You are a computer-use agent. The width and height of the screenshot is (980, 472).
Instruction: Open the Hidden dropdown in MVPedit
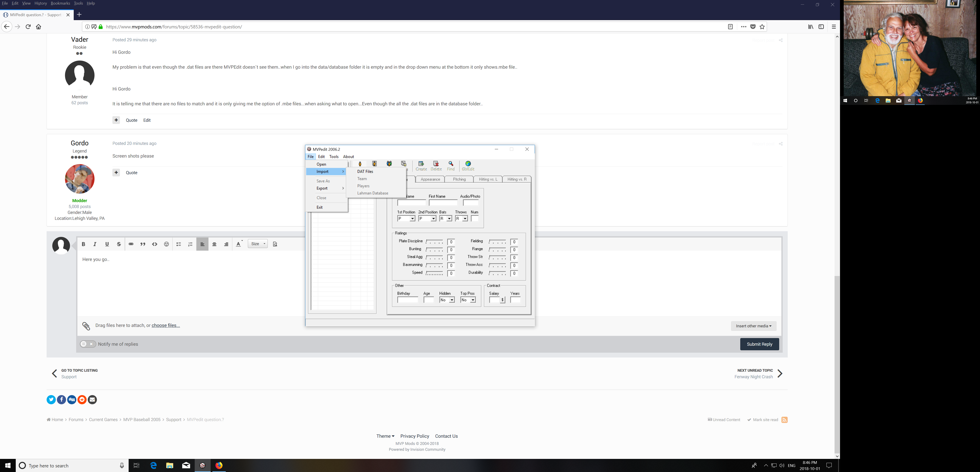click(452, 300)
